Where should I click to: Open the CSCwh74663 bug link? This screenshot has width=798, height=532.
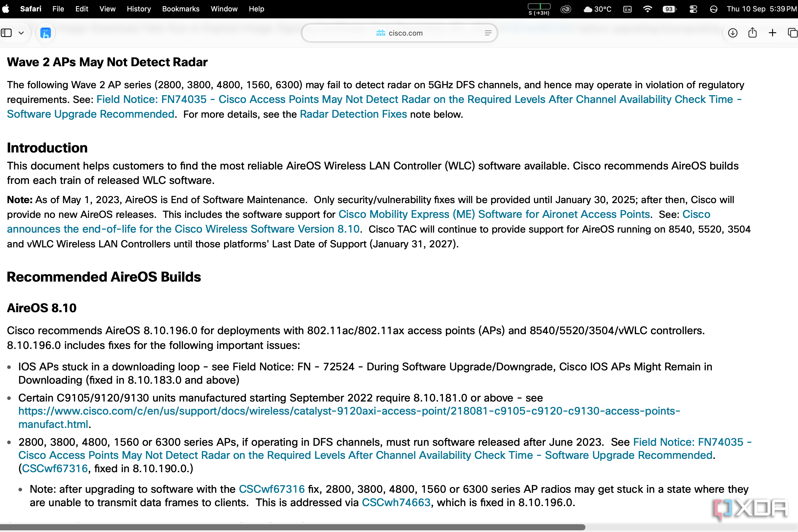coord(396,503)
